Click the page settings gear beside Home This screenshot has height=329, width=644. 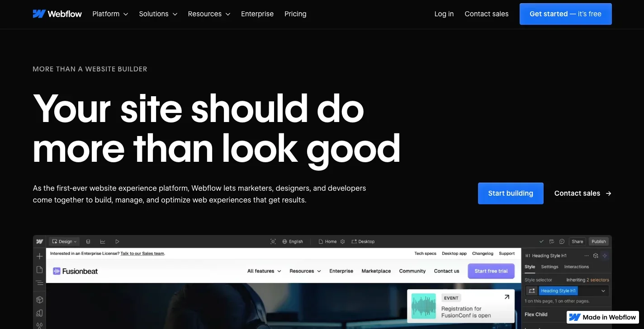pyautogui.click(x=342, y=241)
